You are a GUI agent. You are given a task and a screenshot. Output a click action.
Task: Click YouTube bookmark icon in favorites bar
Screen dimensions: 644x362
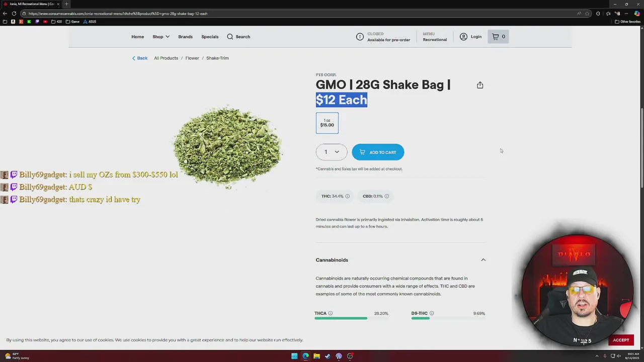(45, 22)
